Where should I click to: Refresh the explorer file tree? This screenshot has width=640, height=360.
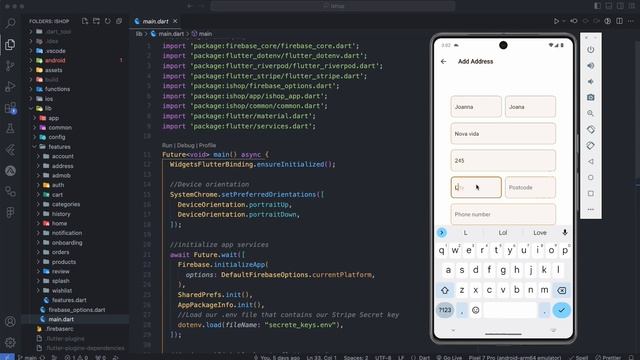coord(108,21)
